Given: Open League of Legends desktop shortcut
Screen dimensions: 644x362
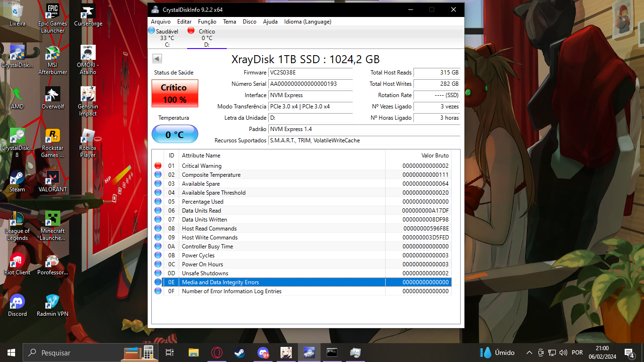Looking at the screenshot, I should click(17, 226).
